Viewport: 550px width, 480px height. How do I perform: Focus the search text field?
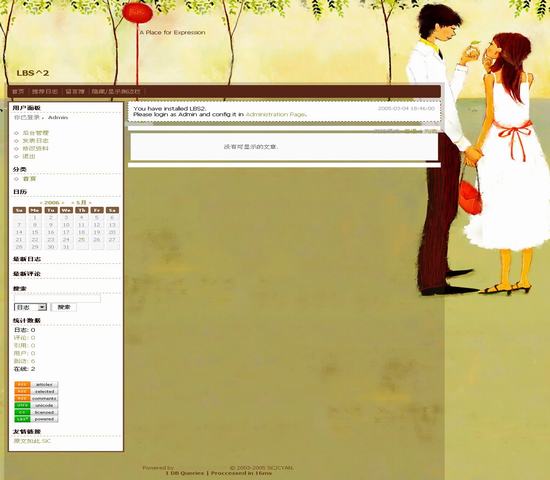(57, 299)
